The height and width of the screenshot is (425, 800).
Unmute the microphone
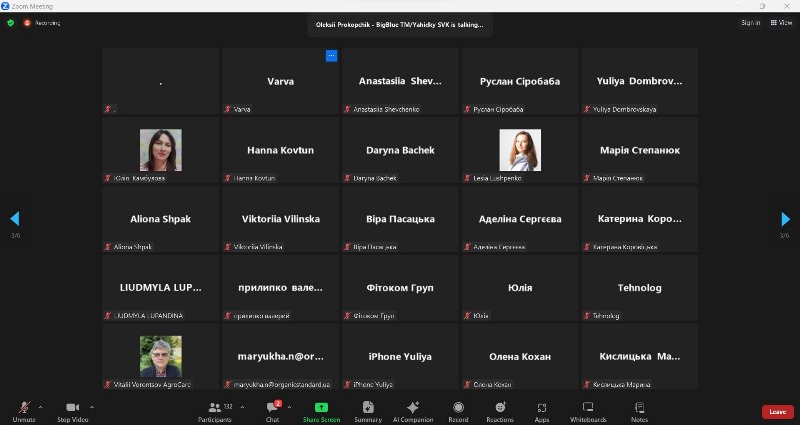[x=23, y=410]
